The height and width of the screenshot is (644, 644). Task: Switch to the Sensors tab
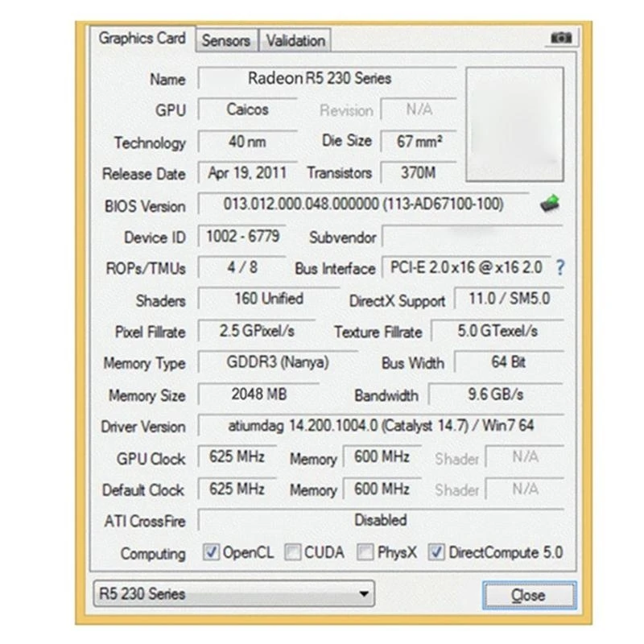[x=226, y=40]
